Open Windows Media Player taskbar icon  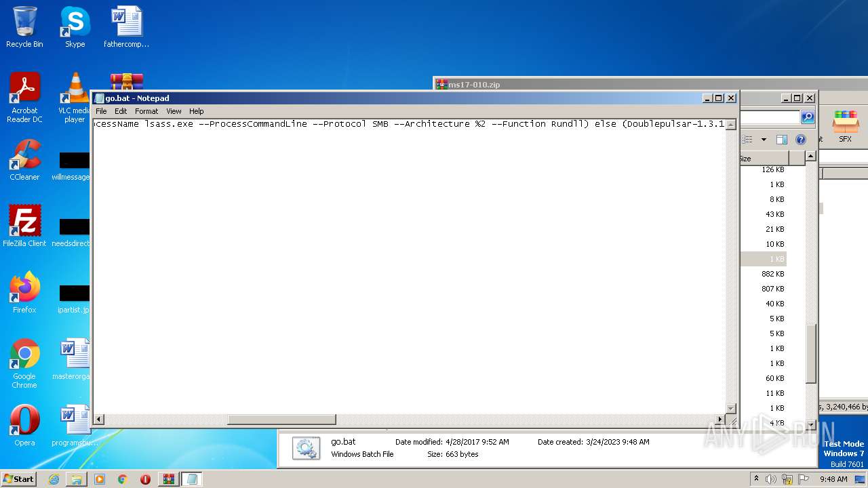coord(100,479)
